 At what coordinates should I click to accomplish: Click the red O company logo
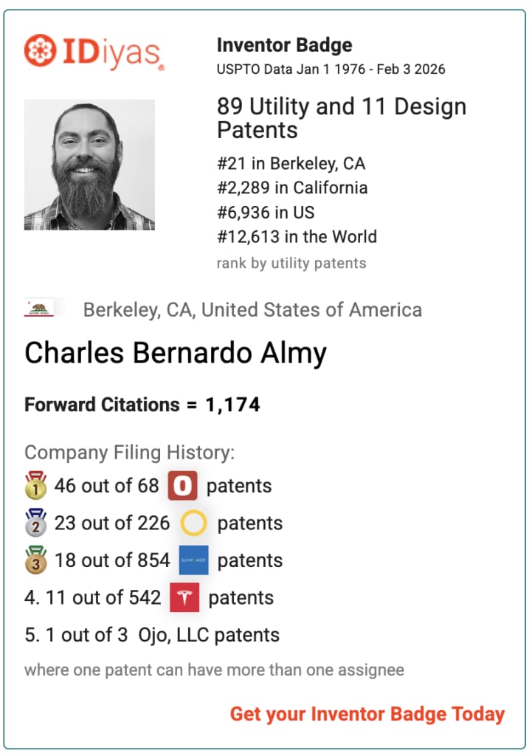(183, 486)
